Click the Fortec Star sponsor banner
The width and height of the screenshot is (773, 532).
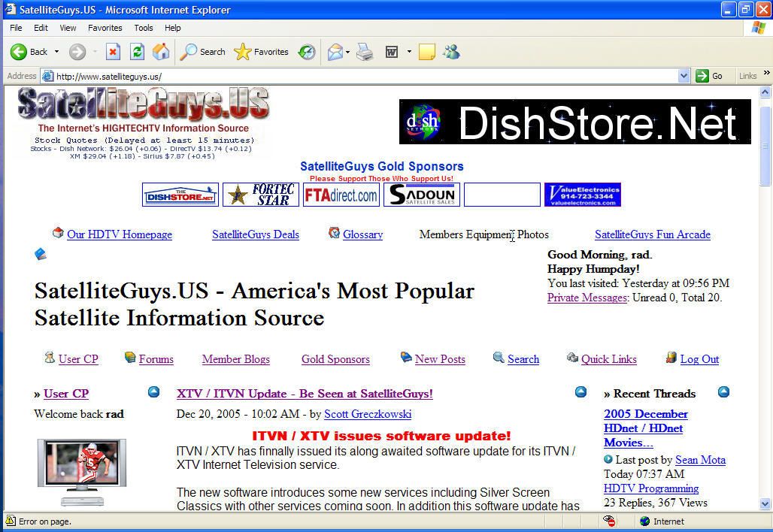(x=261, y=195)
